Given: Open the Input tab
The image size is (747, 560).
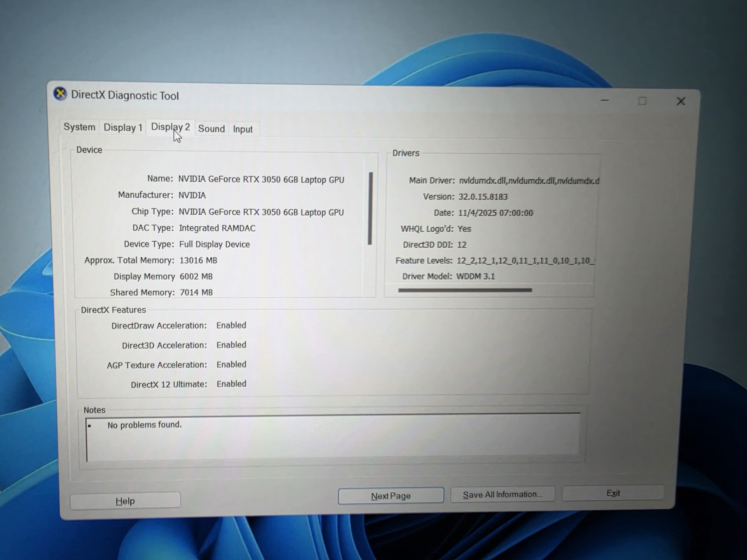Looking at the screenshot, I should (x=242, y=129).
